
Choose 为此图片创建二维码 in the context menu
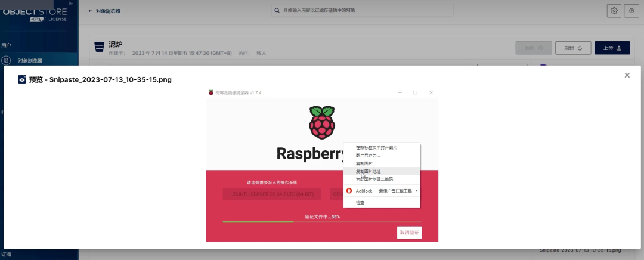click(x=382, y=179)
